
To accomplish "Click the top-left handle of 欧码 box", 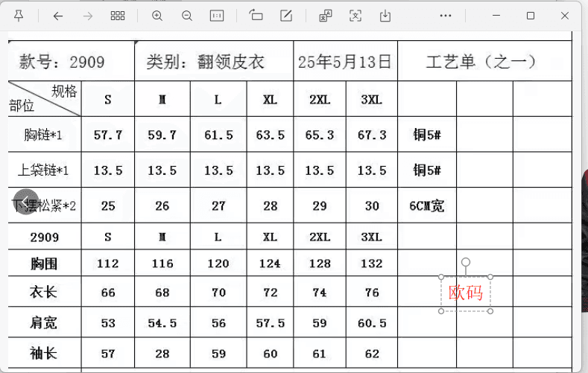I will click(441, 277).
